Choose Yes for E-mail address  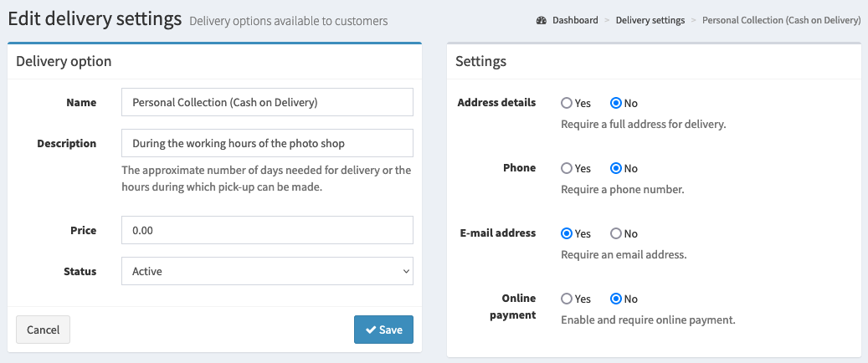pos(567,233)
